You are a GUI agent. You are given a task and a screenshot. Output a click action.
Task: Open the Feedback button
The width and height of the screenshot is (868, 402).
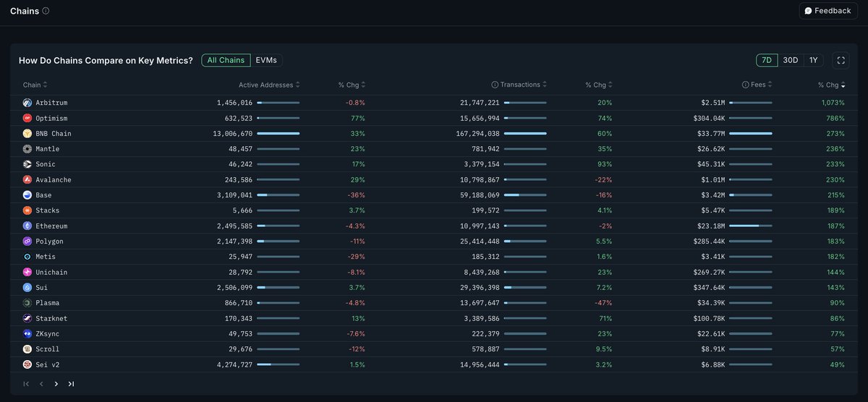827,11
